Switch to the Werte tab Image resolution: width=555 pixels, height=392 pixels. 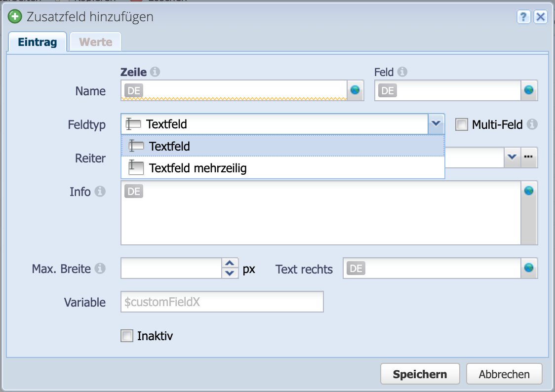[95, 41]
